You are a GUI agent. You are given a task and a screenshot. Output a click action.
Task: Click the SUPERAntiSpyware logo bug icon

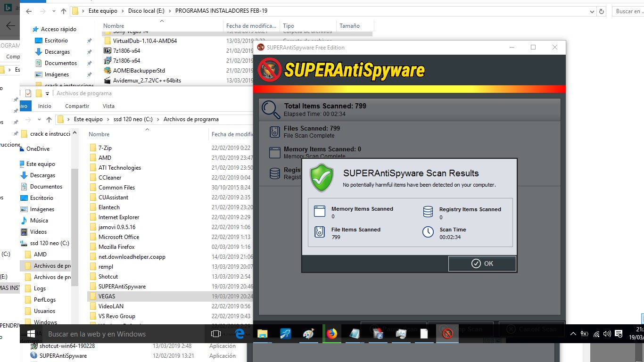[x=269, y=70]
